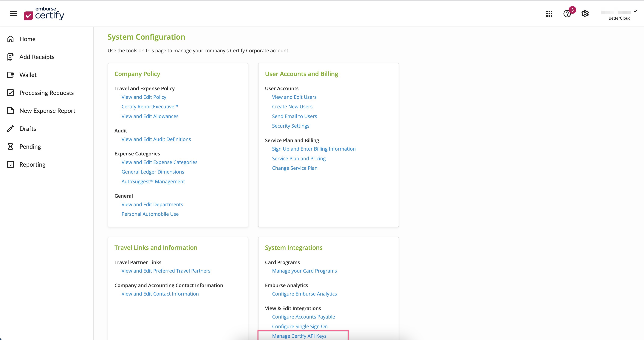Screen dimensions: 644x340
Task: Click the Emburse Certify logo
Action: tap(44, 14)
